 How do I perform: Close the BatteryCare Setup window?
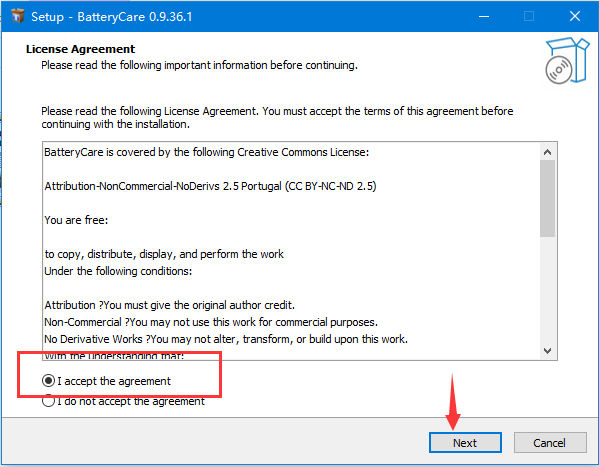tap(575, 16)
